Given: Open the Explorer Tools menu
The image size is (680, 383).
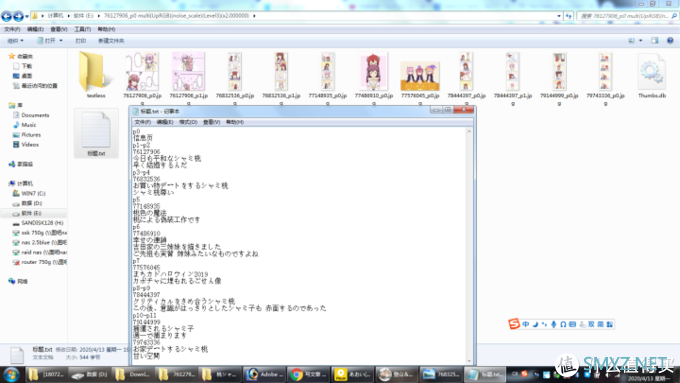Looking at the screenshot, I should (82, 29).
